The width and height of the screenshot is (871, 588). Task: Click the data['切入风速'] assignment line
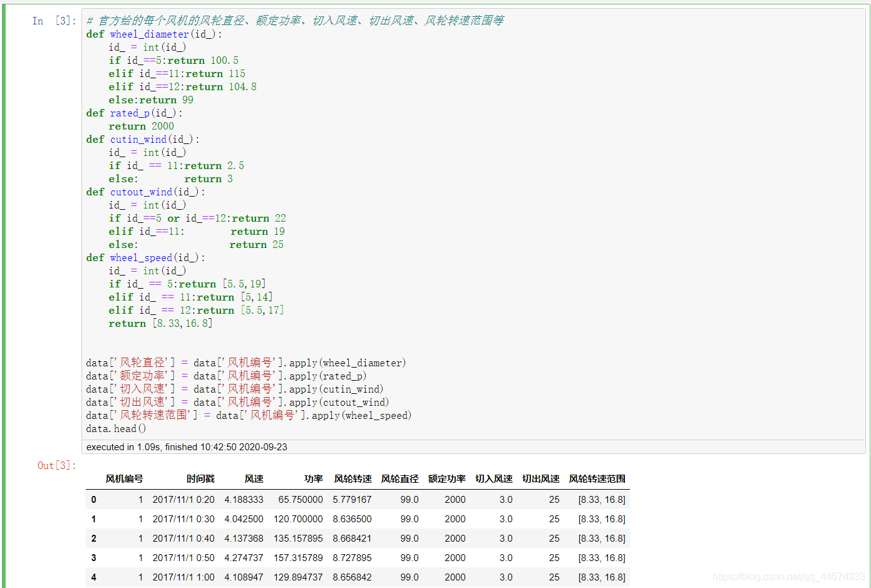pyautogui.click(x=235, y=389)
